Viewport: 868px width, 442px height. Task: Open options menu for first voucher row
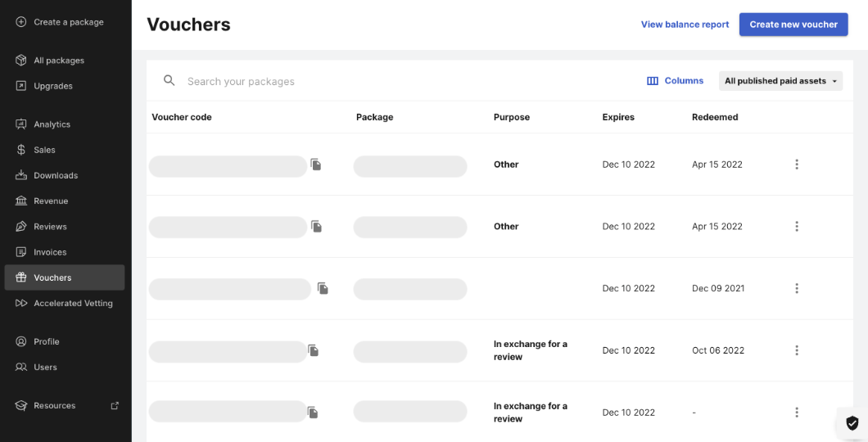click(x=797, y=165)
